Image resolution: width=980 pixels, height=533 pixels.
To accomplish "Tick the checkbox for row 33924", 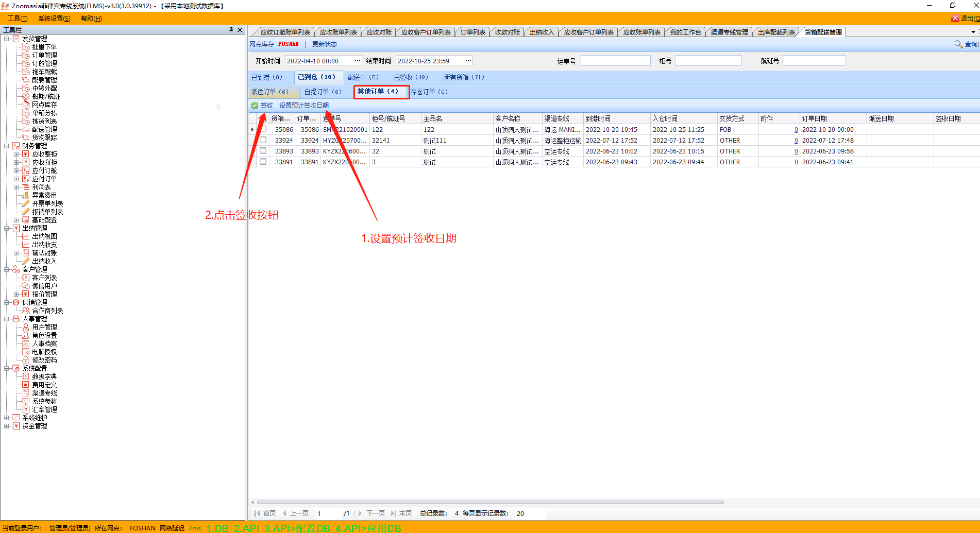I will point(263,140).
